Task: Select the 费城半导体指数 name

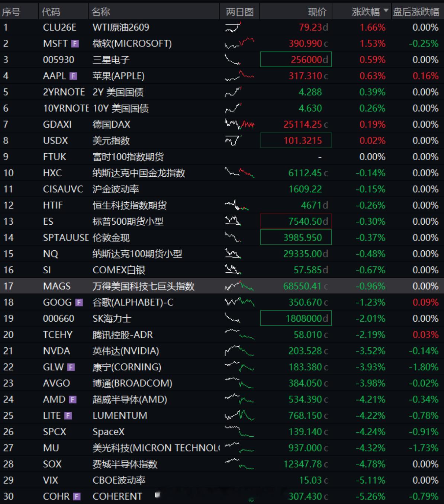Action: (x=125, y=464)
